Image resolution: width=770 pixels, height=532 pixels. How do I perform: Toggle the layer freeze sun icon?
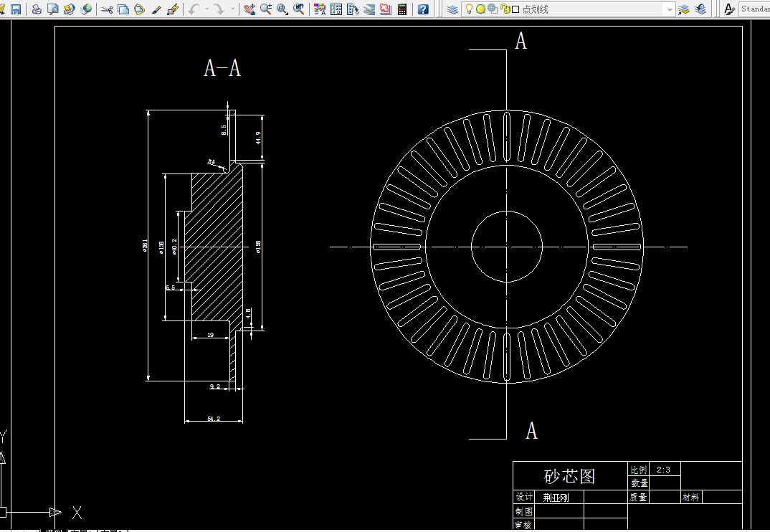[480, 9]
